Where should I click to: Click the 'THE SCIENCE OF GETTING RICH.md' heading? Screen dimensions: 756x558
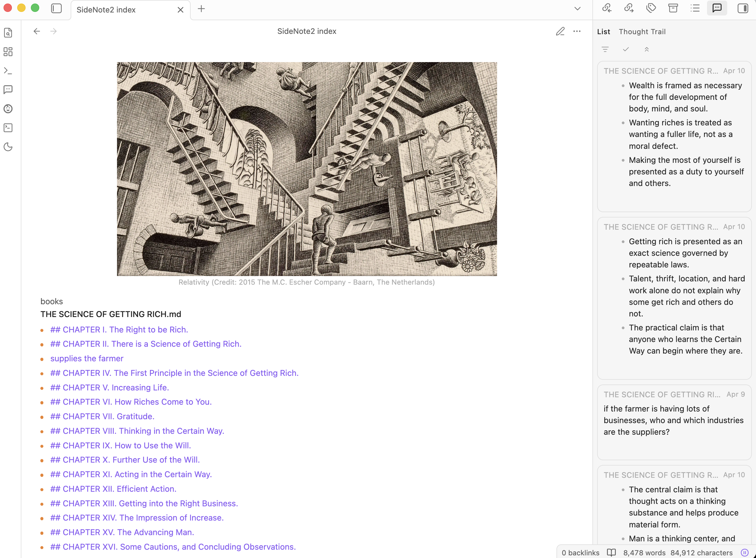[x=111, y=314]
